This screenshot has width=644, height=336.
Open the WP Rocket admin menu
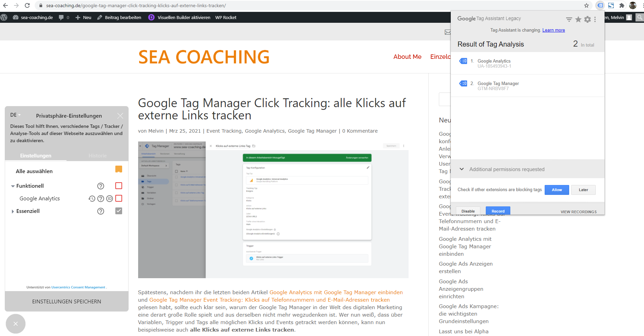[x=226, y=17]
